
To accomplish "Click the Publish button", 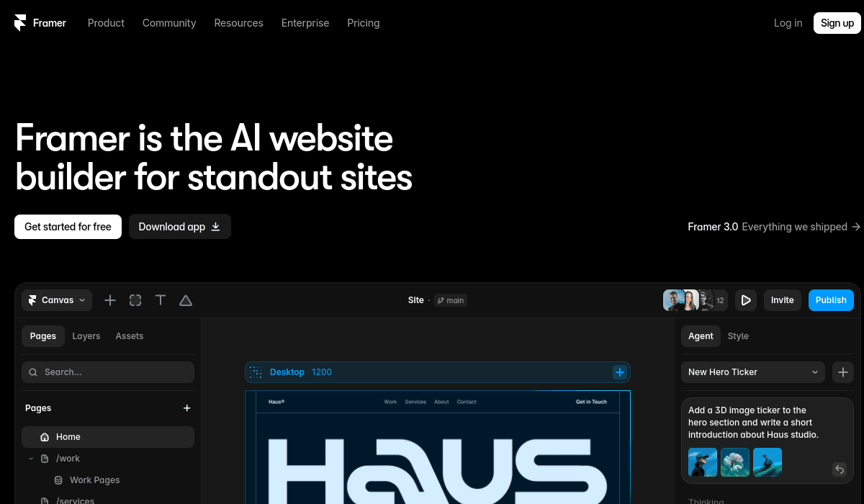I will pyautogui.click(x=831, y=300).
